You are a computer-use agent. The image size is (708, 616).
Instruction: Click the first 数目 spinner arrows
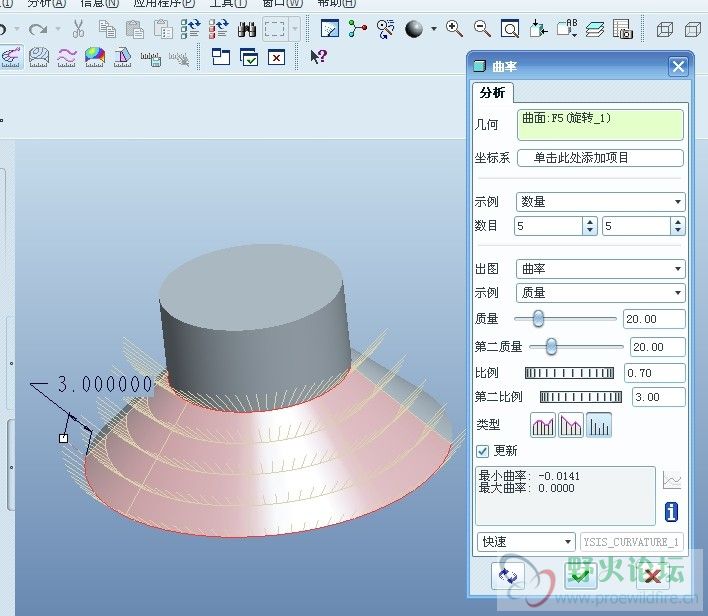(590, 226)
